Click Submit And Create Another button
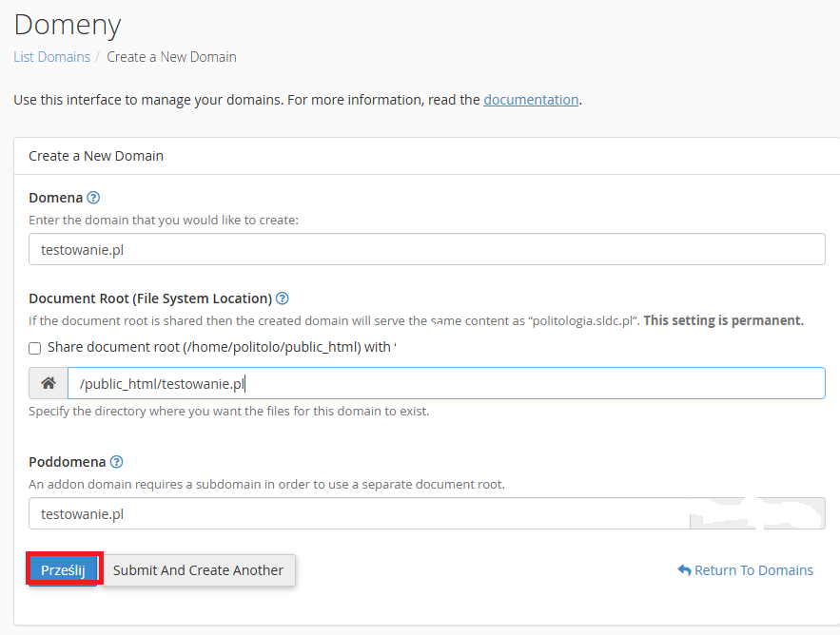The image size is (840, 635). point(198,570)
